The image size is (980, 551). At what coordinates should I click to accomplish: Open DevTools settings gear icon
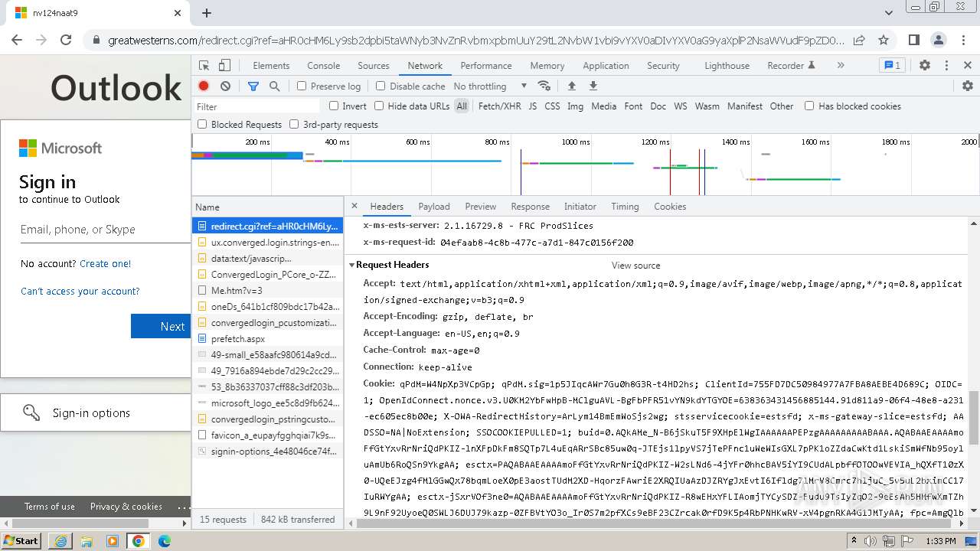point(925,66)
